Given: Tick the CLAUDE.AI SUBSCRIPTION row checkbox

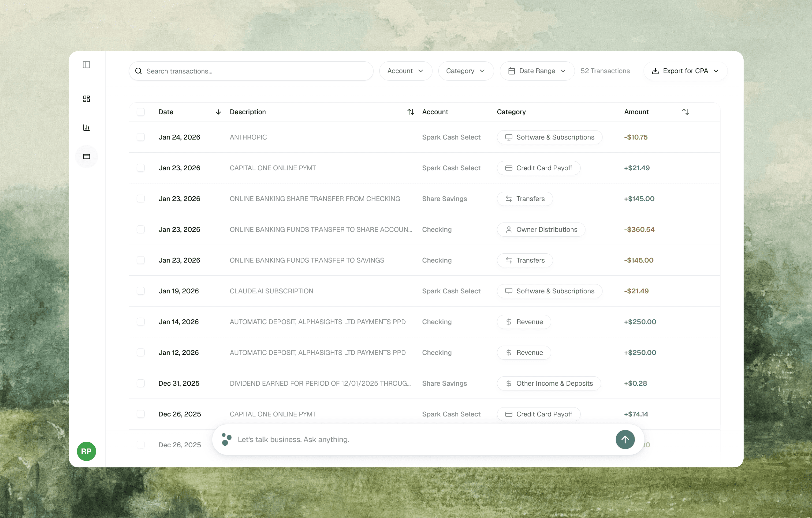Looking at the screenshot, I should point(141,291).
